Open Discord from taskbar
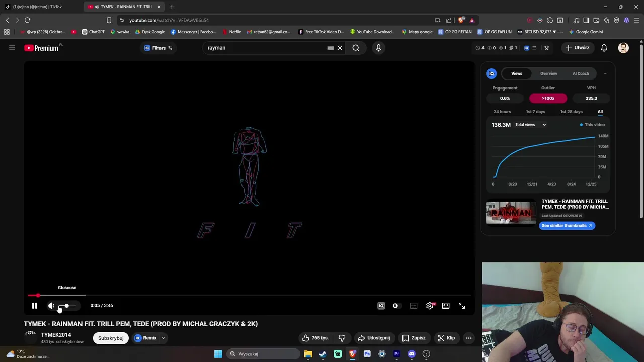Viewport: 644px width, 362px height. point(412,354)
